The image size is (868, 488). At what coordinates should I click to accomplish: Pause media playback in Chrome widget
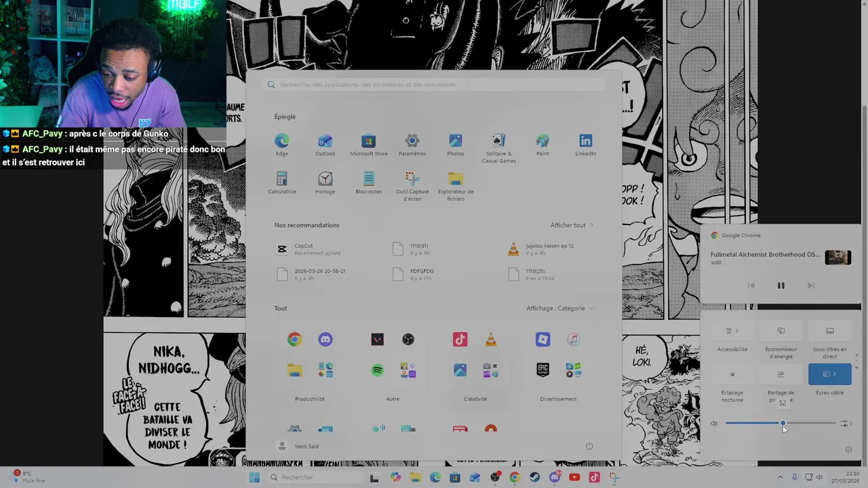[x=781, y=285]
